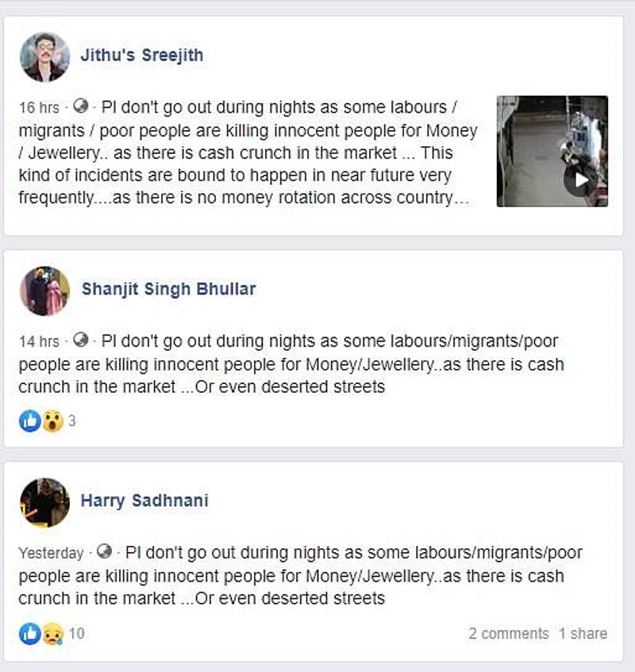Open the 16 hrs timestamp link

point(39,107)
